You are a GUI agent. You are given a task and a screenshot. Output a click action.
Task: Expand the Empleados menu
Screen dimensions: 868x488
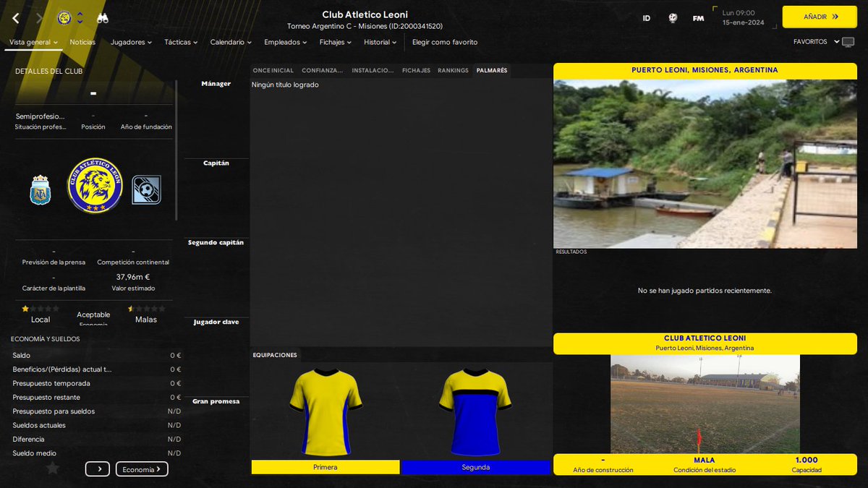coord(285,42)
